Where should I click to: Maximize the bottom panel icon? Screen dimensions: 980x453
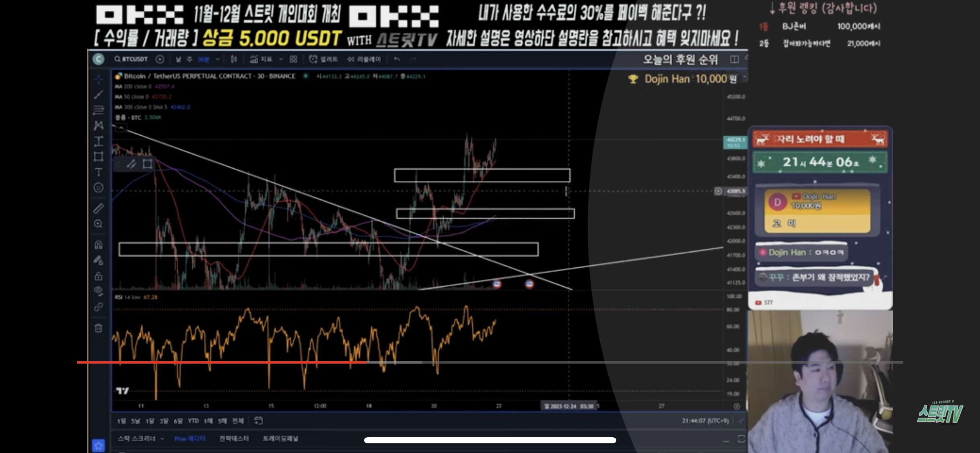(x=741, y=439)
